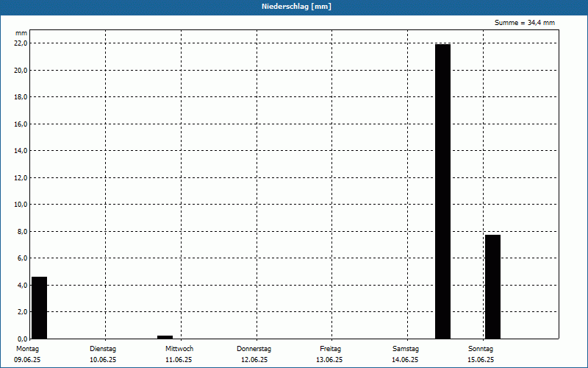Image resolution: width=588 pixels, height=368 pixels.
Task: Click the 4,0 y-axis value
Action: click(23, 285)
